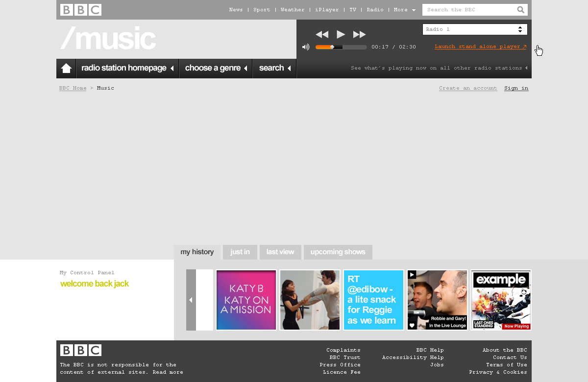
Task: Open the Katy B album thumbnail
Action: [246, 300]
